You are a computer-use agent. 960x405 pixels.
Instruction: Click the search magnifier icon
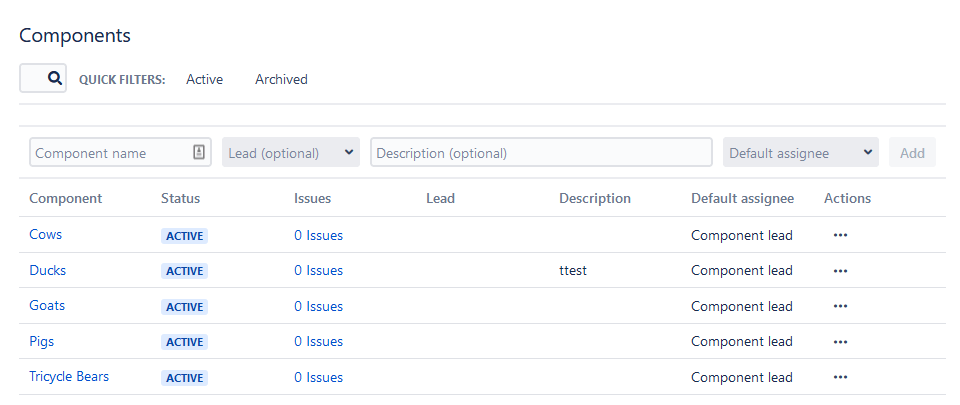click(55, 78)
